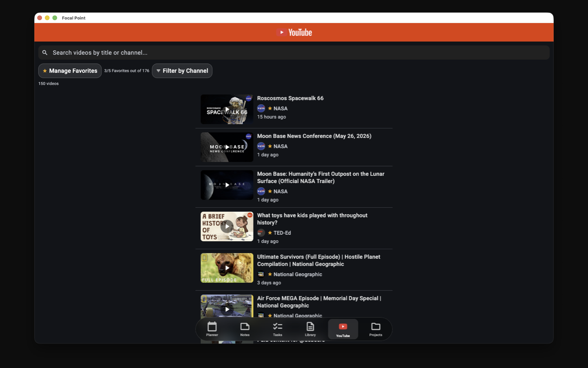
Task: Click the TED-Ed channel name
Action: point(282,233)
